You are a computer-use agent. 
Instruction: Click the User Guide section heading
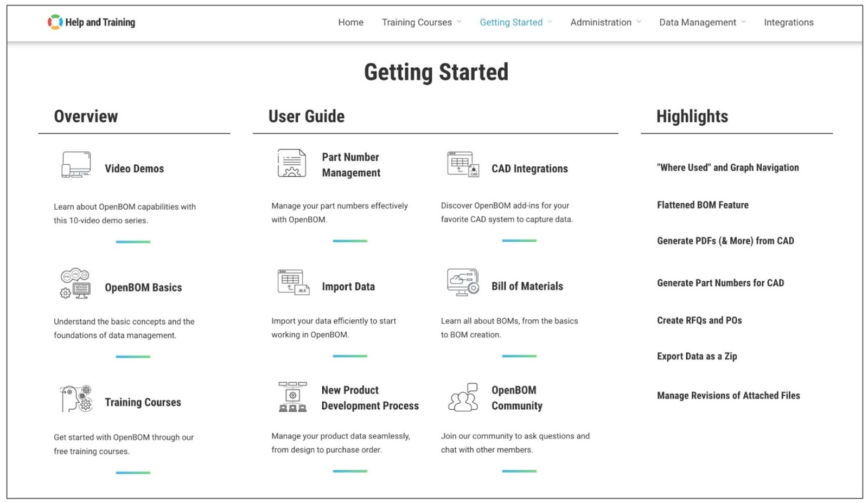307,116
